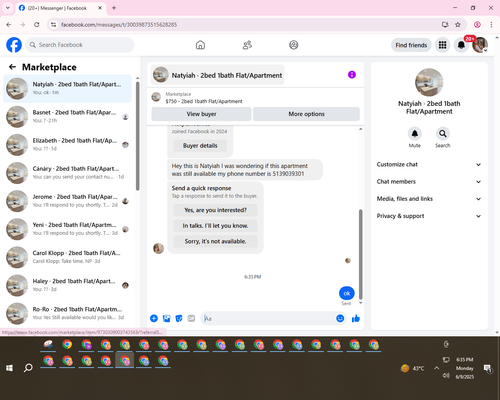This screenshot has width=500, height=400.
Task: Focus the Search Facebook field
Action: click(x=80, y=45)
